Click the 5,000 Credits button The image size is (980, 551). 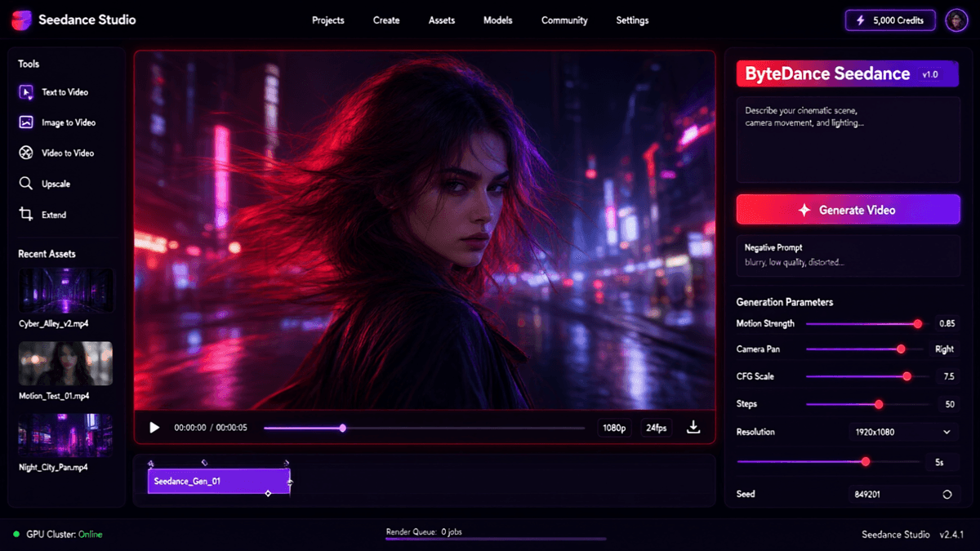pyautogui.click(x=890, y=20)
